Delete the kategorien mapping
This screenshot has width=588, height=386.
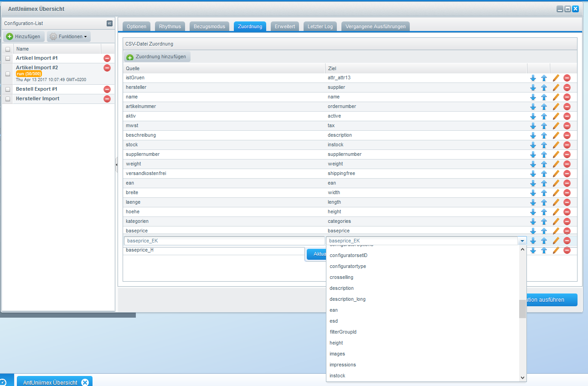pos(567,221)
